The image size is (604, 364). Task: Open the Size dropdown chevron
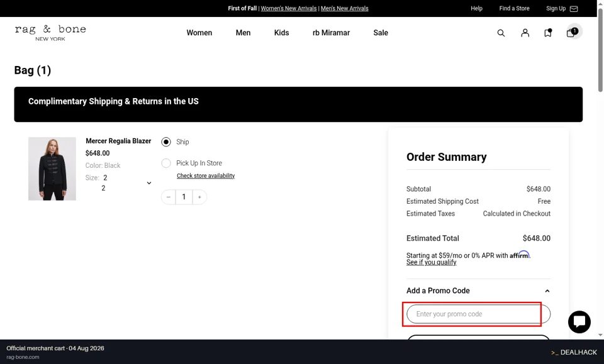[149, 183]
